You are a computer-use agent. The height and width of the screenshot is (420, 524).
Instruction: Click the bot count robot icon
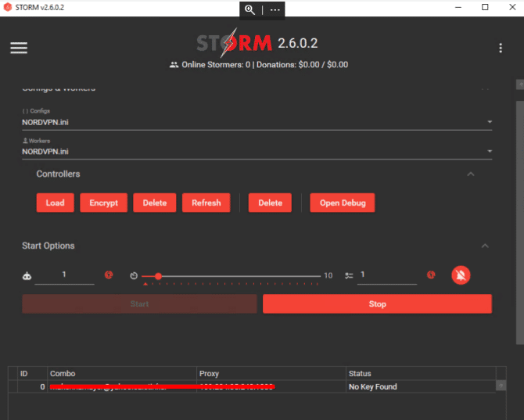[x=27, y=275]
